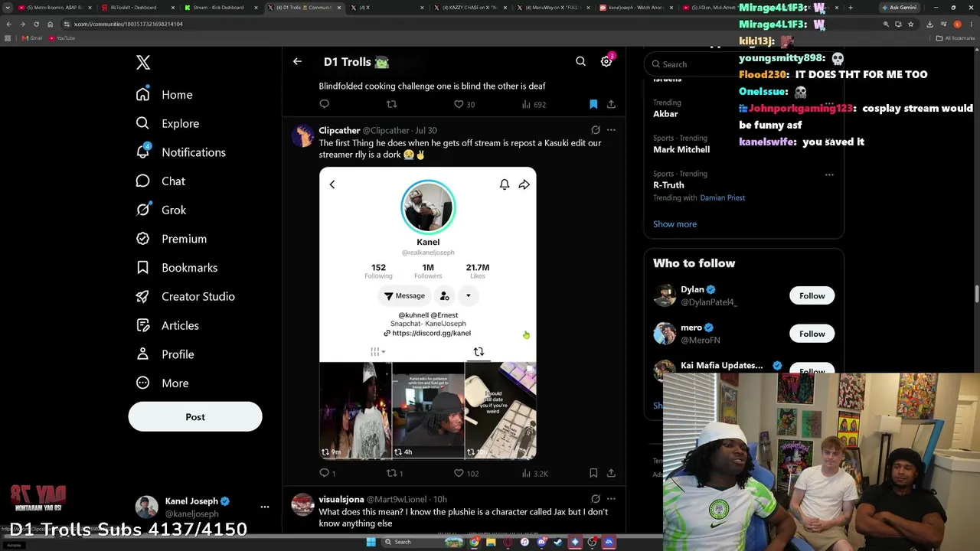Open the Gmail bookmark
Image resolution: width=980 pixels, height=551 pixels.
point(31,38)
